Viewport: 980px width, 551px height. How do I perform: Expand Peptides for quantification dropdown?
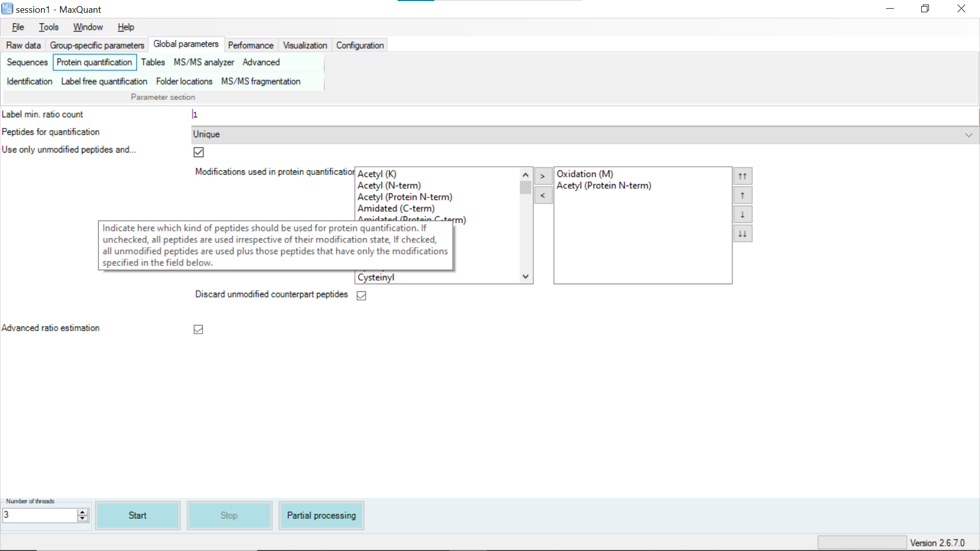click(968, 135)
